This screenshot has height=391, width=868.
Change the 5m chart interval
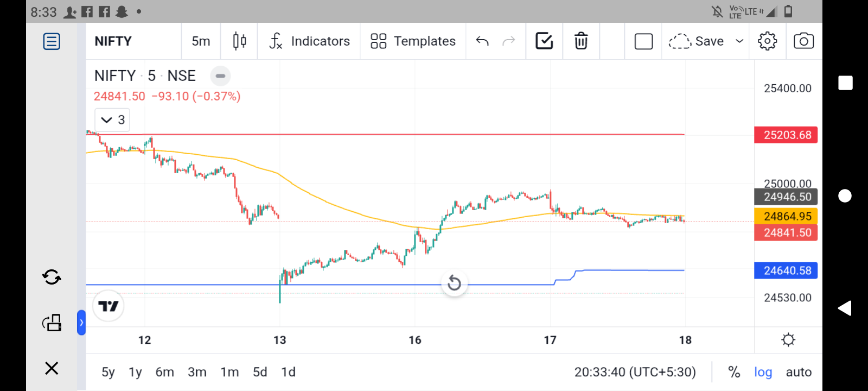click(x=201, y=41)
